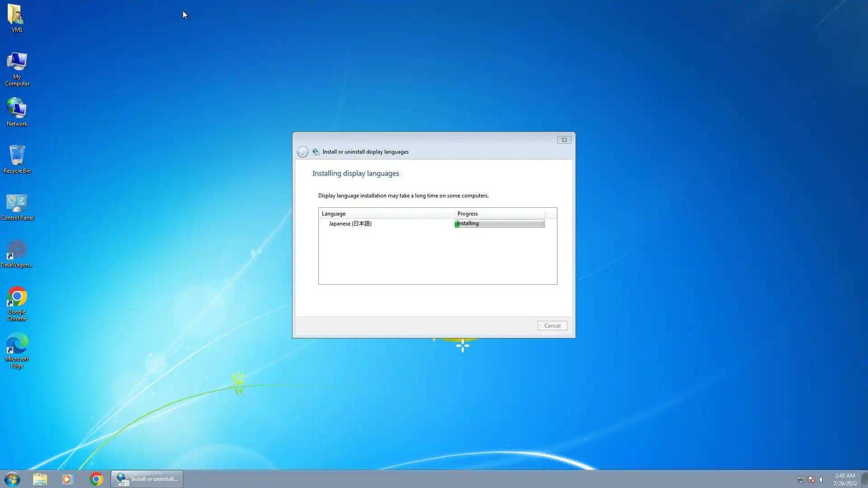The height and width of the screenshot is (488, 868).
Task: Click the Installing progress bar
Action: coord(499,224)
